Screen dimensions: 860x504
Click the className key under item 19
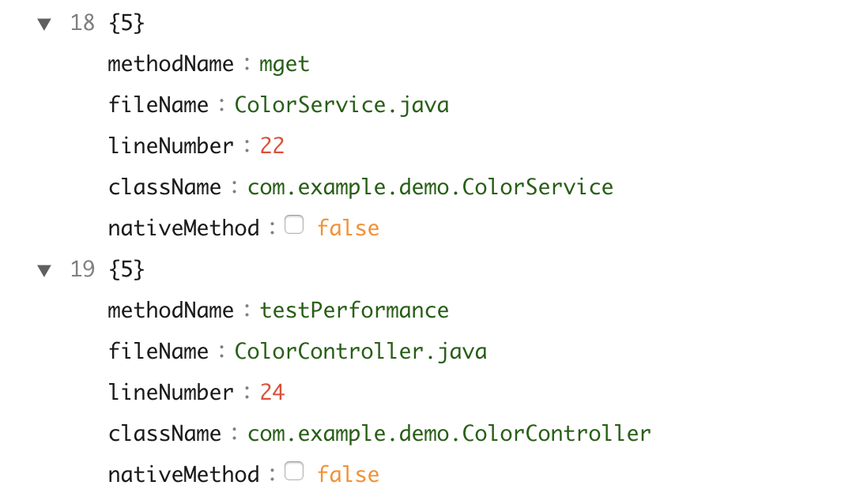coord(166,434)
